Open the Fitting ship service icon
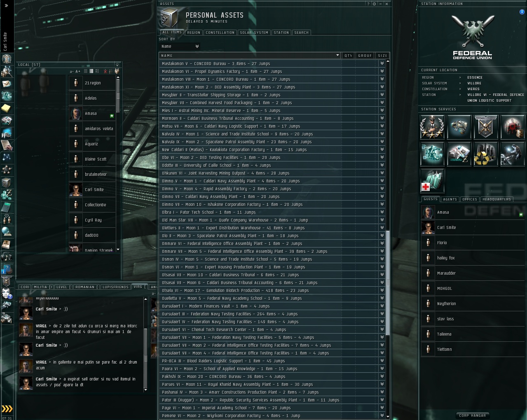 [459, 126]
